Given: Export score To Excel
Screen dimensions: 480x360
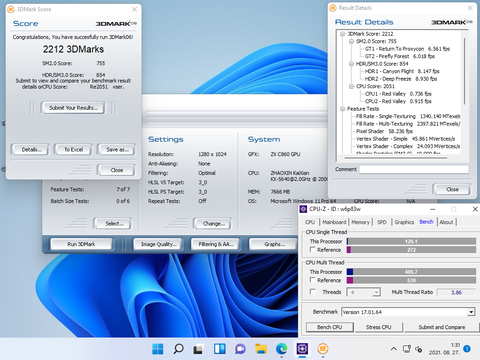Looking at the screenshot, I should (73, 150).
